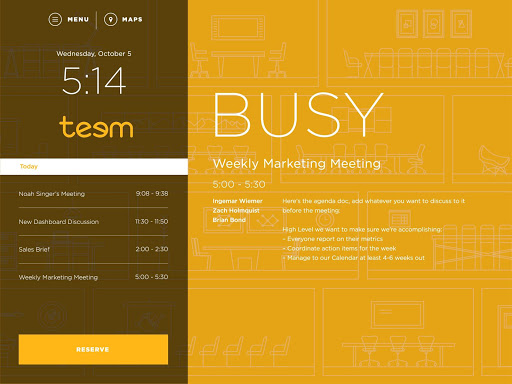Screen dimensions: 512x384
Task: Select attendee Brian Bond
Action: (x=229, y=220)
